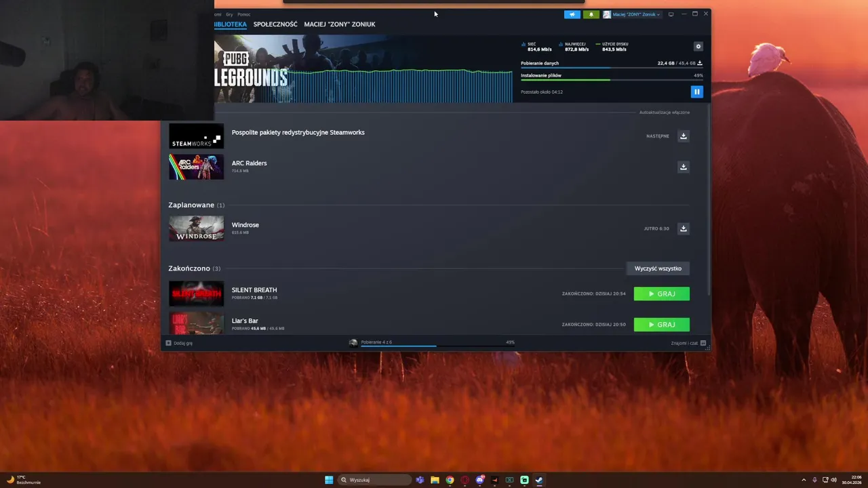Click the download icon beside 22,4 GB
Viewport: 868px width, 488px height.
[700, 63]
